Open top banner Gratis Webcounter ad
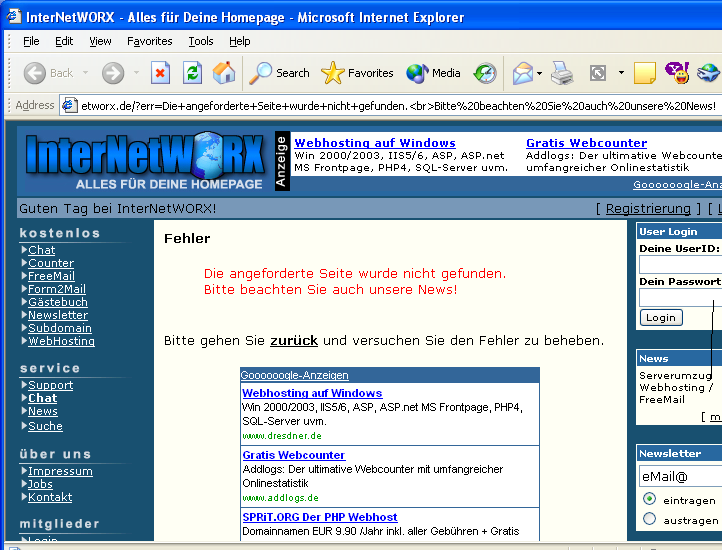This screenshot has width=722, height=550. pyautogui.click(x=586, y=143)
